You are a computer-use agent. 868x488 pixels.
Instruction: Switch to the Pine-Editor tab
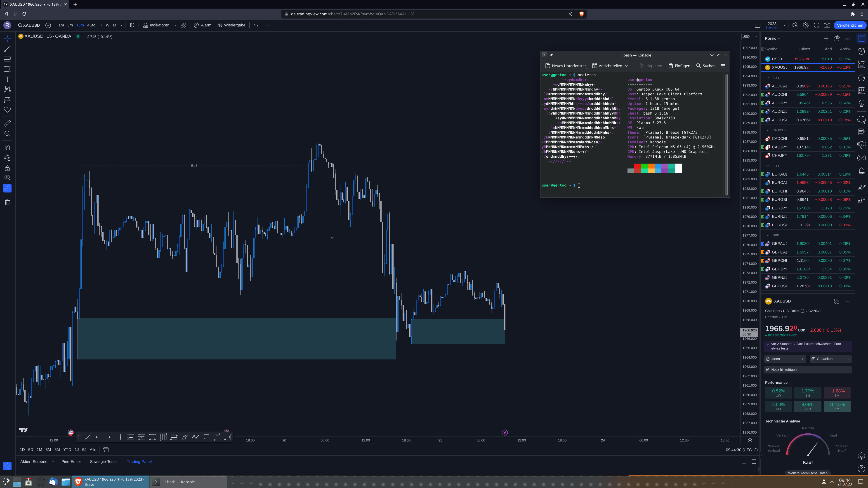71,461
